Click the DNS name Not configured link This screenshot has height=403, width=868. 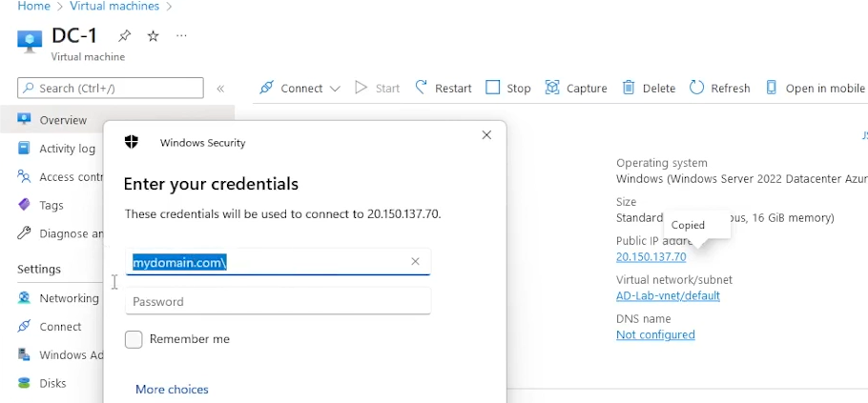[x=655, y=334]
